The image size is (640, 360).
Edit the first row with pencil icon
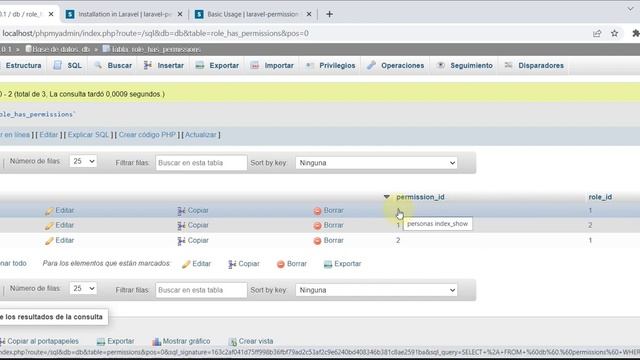60,211
